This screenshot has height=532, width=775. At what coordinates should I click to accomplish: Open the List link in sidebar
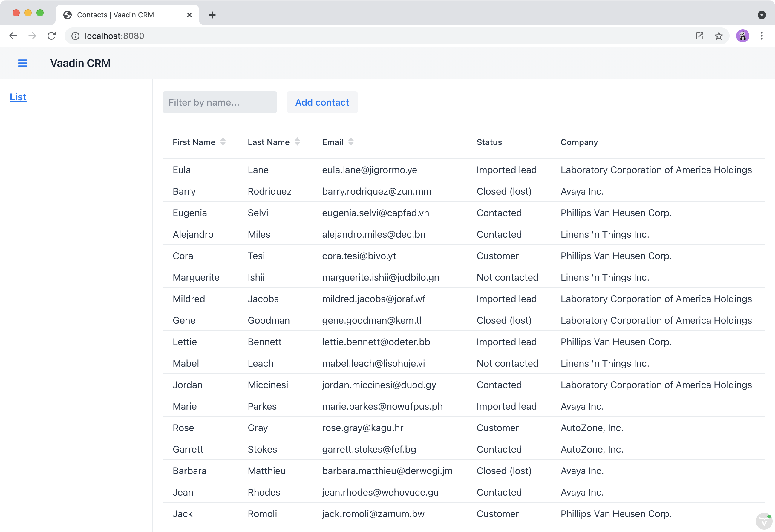coord(18,97)
